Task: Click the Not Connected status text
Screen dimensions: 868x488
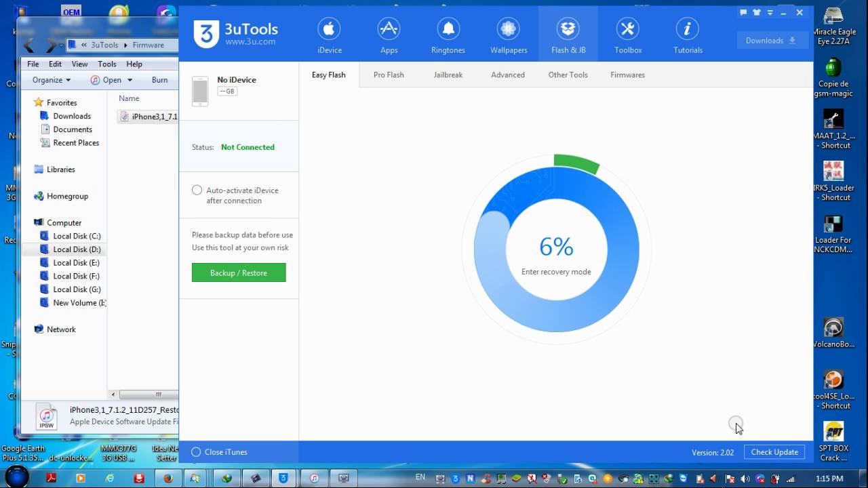Action: tap(248, 147)
